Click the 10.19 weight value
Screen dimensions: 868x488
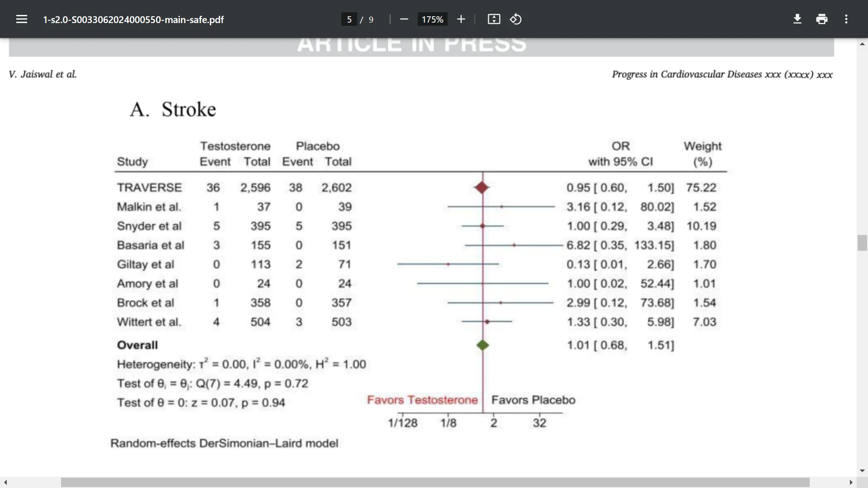(701, 226)
